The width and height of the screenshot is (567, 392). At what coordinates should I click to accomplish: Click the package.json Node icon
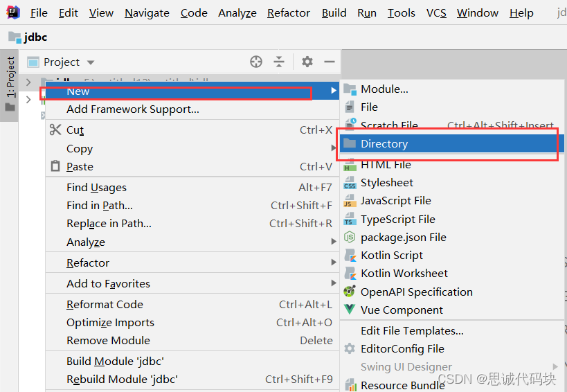350,238
